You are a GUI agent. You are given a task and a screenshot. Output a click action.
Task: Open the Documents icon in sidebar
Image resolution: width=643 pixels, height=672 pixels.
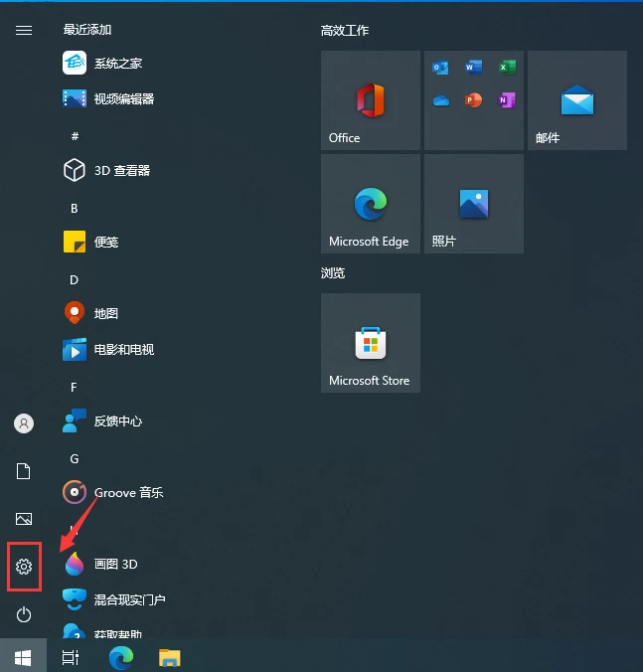[24, 471]
